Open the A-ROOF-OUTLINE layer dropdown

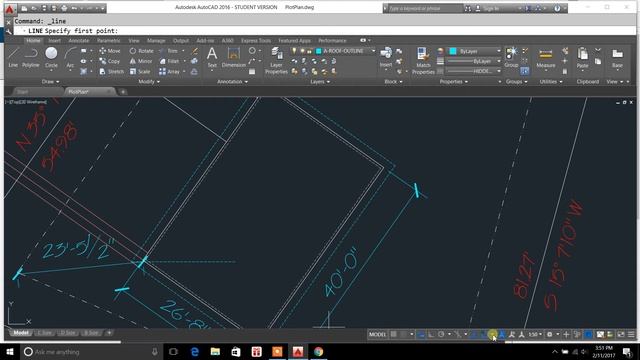[373, 51]
